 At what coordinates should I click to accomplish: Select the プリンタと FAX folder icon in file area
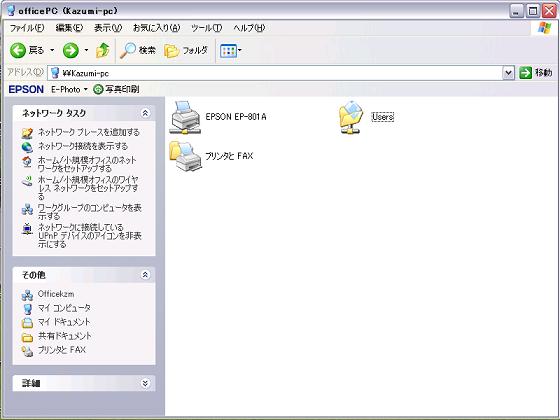tap(185, 156)
